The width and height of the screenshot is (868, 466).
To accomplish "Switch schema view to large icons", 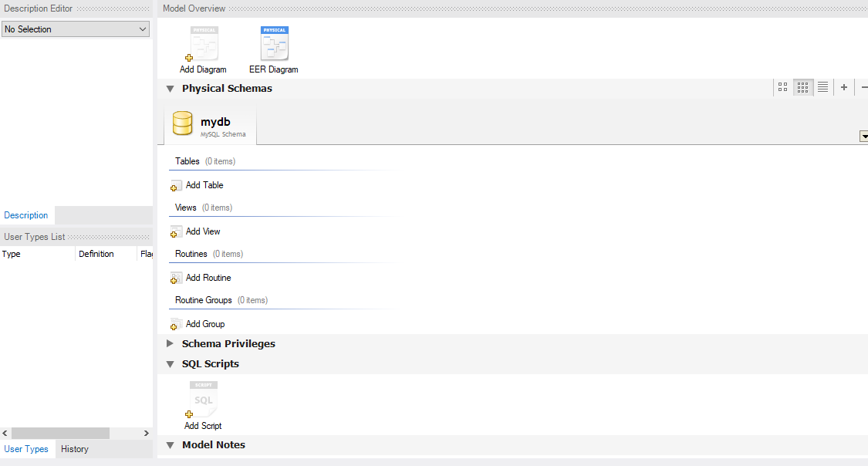I will click(x=782, y=87).
